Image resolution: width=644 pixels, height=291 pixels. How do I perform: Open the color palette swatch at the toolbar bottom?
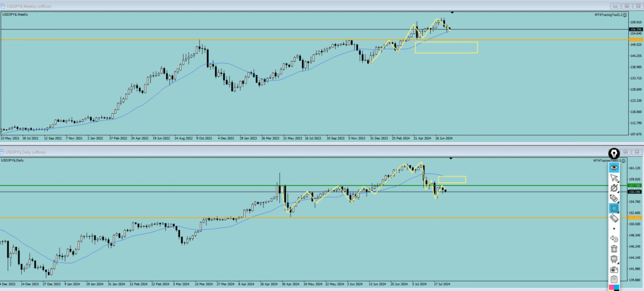tap(614, 288)
